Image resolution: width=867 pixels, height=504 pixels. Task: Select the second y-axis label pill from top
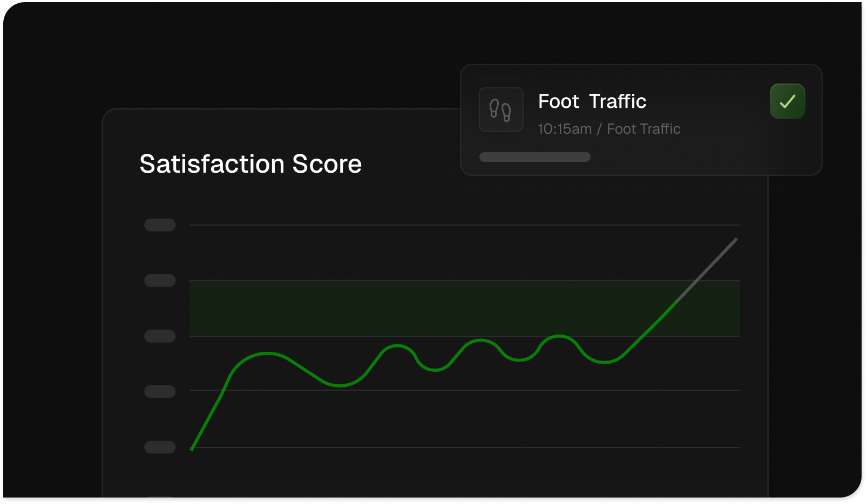pos(160,281)
